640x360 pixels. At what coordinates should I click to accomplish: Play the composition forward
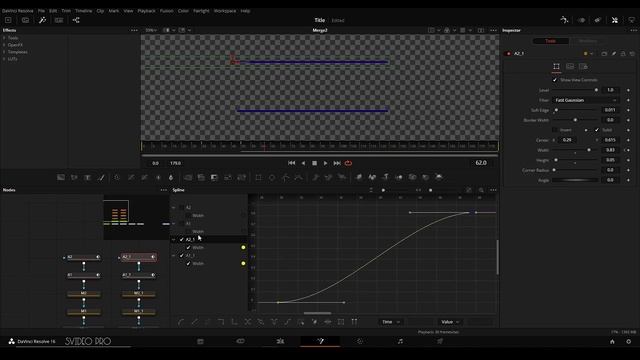tap(325, 163)
